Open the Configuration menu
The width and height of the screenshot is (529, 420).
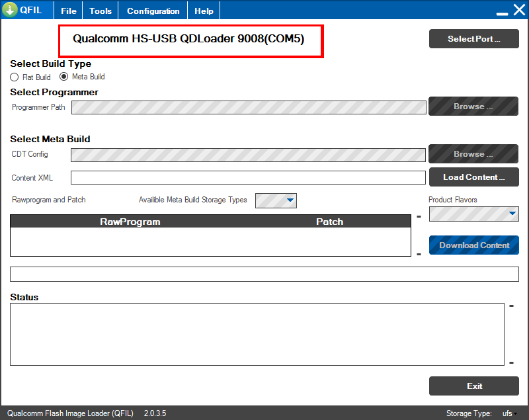(153, 11)
